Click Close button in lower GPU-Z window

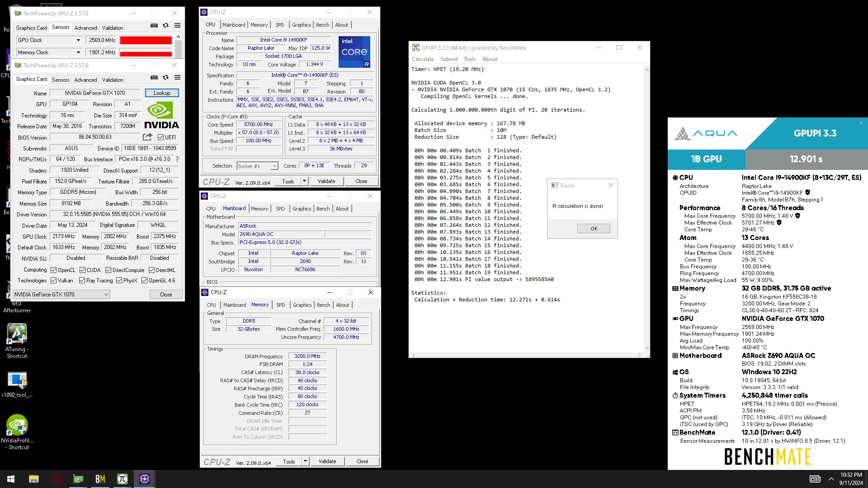[166, 295]
